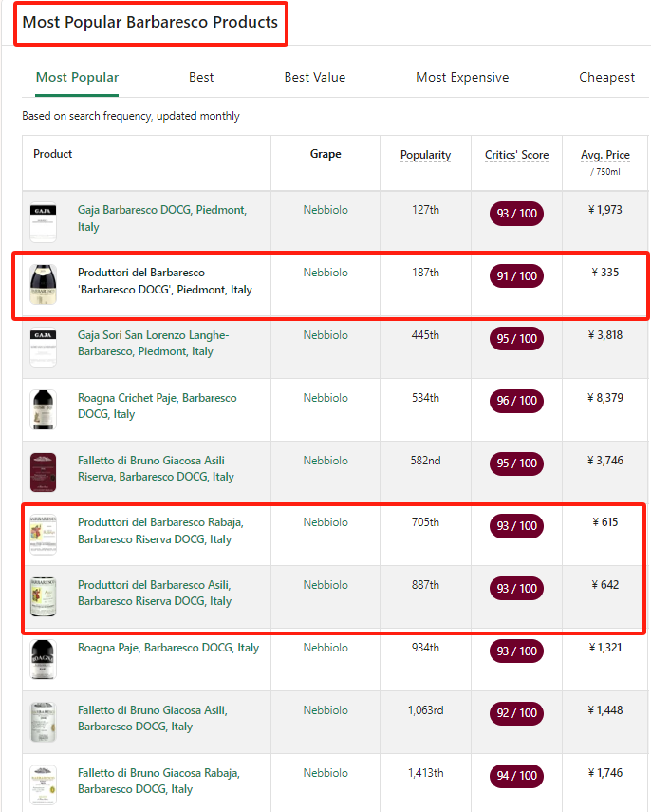Open the Roagna Paje bottle thumbnail
651x812 pixels.
[43, 660]
